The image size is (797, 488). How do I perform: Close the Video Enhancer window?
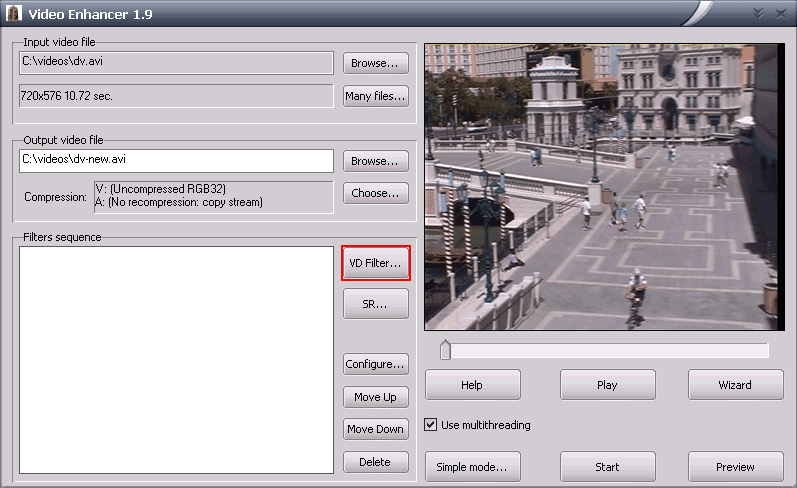click(x=781, y=14)
